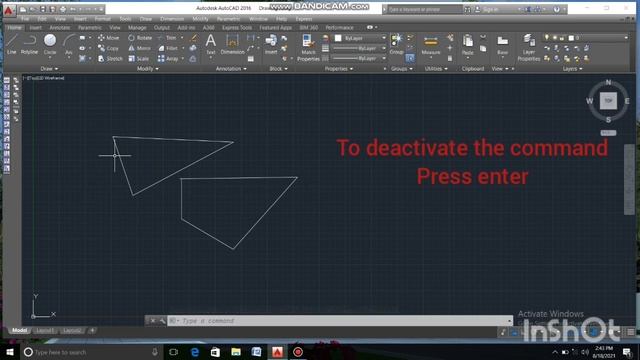The image size is (640, 360).
Task: Select the Line tool
Action: point(11,44)
